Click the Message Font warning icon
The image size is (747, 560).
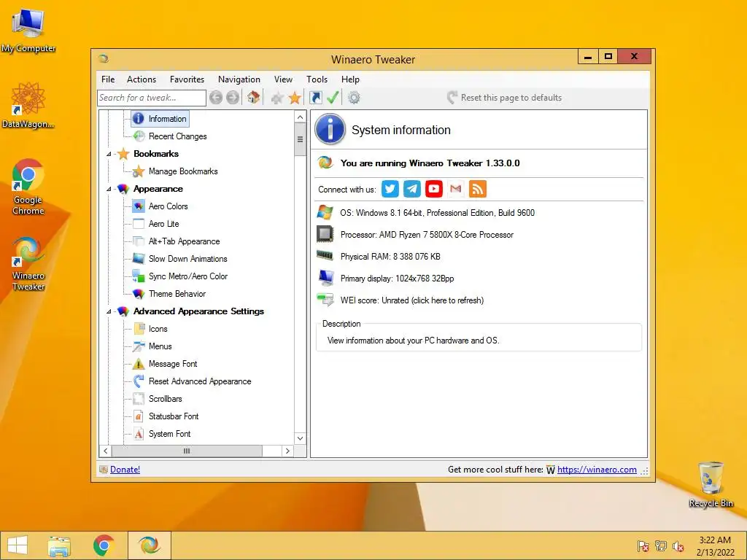tap(139, 364)
